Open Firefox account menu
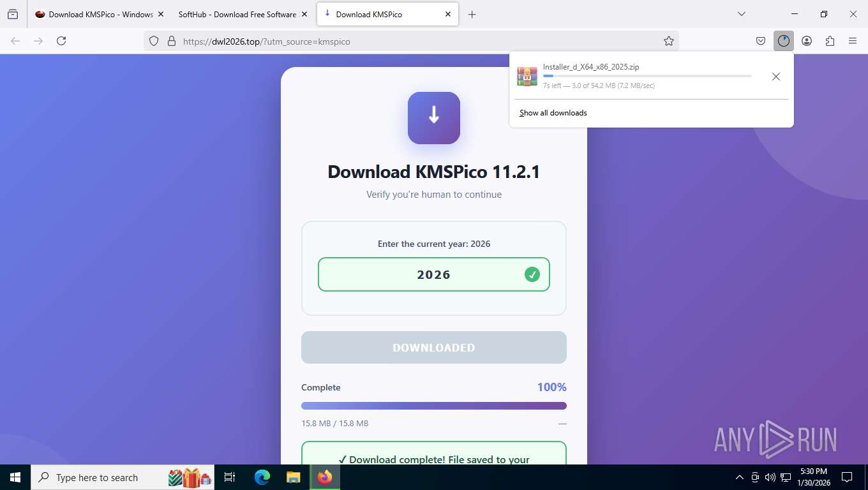 [x=807, y=41]
